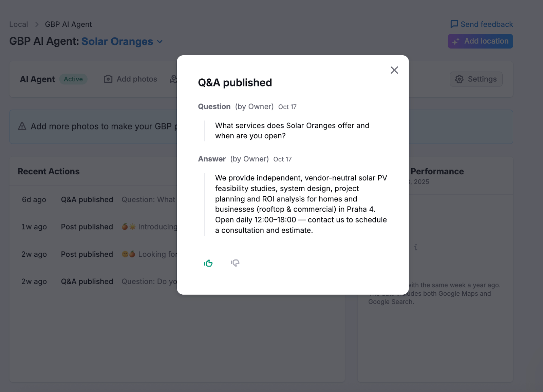This screenshot has width=543, height=392.
Task: Click the Active status badge next to AI Agent
Action: [73, 79]
